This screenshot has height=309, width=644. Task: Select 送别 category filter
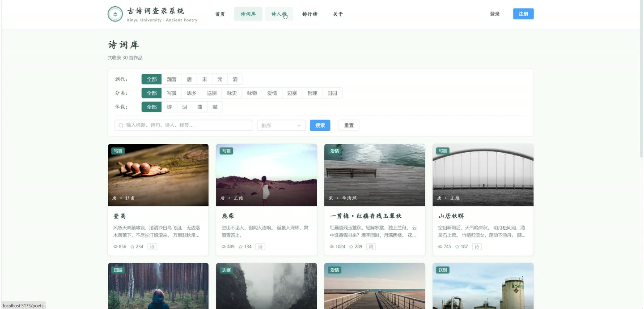click(x=212, y=93)
